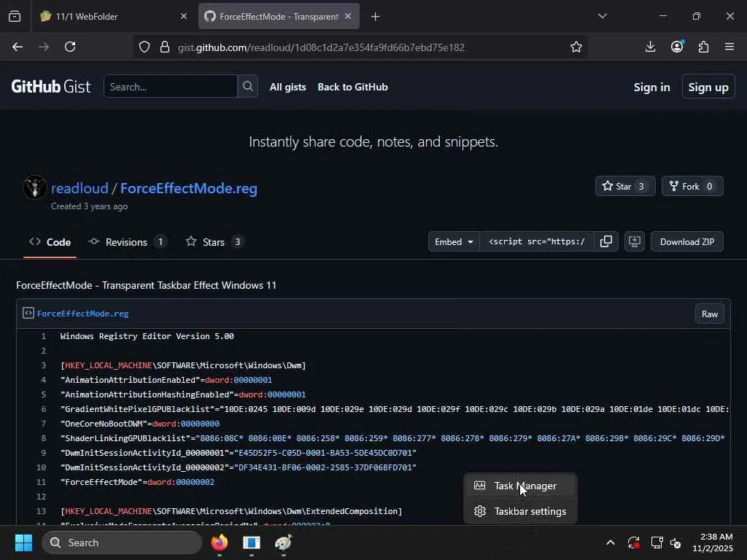Open Firefox from the taskbar

click(219, 542)
